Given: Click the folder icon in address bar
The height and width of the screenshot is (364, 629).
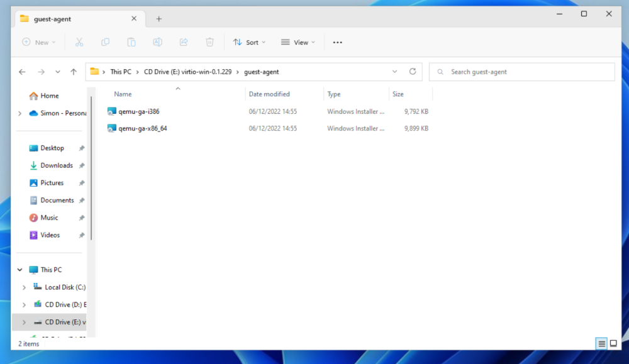Looking at the screenshot, I should (94, 72).
